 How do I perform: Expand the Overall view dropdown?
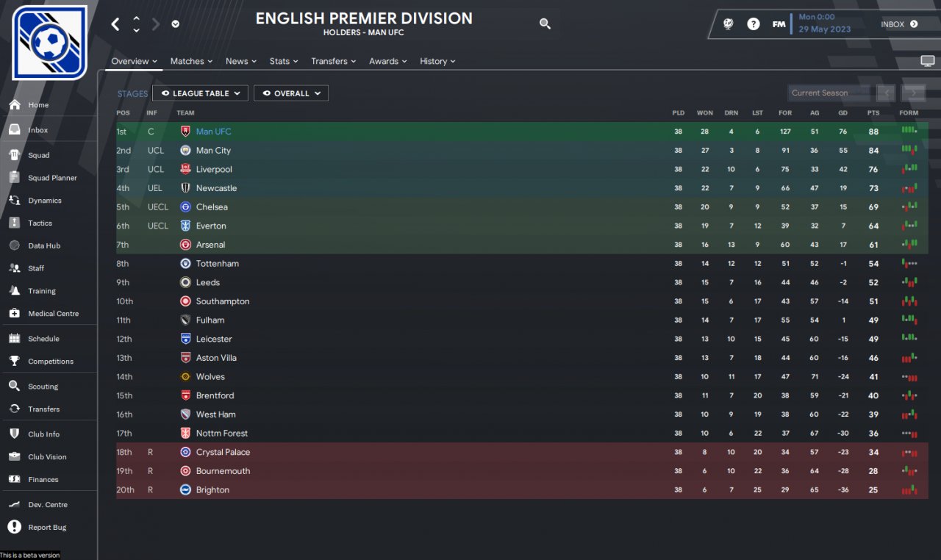click(291, 93)
